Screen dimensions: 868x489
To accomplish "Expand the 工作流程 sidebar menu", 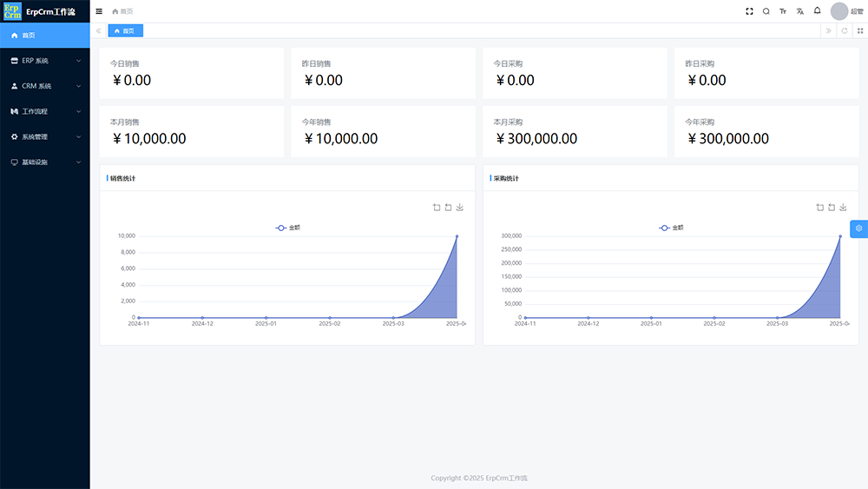I will (45, 111).
